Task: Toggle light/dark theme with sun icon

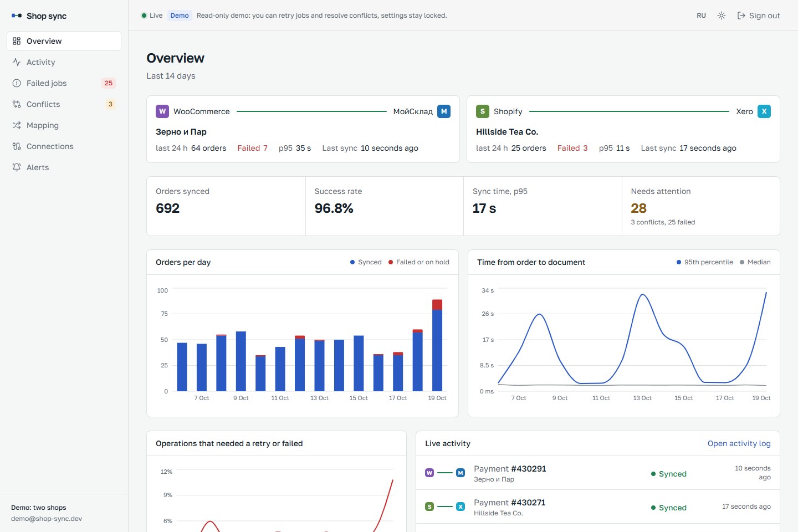Action: [x=722, y=16]
